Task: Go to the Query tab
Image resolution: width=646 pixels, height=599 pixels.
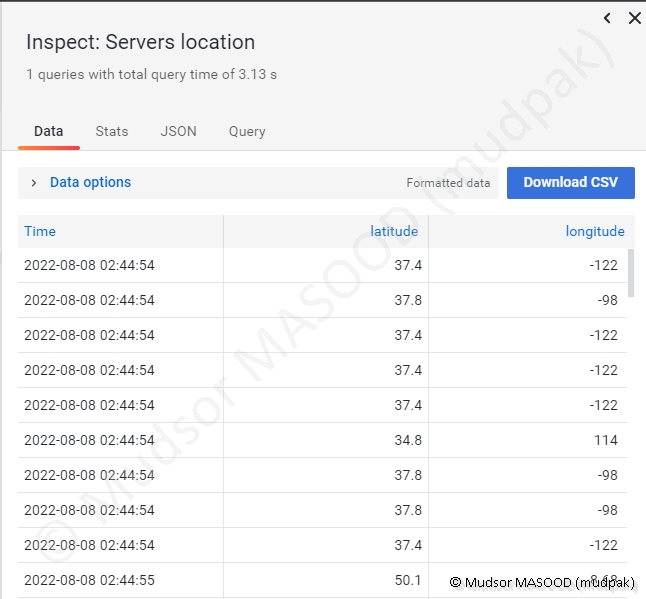Action: [247, 131]
